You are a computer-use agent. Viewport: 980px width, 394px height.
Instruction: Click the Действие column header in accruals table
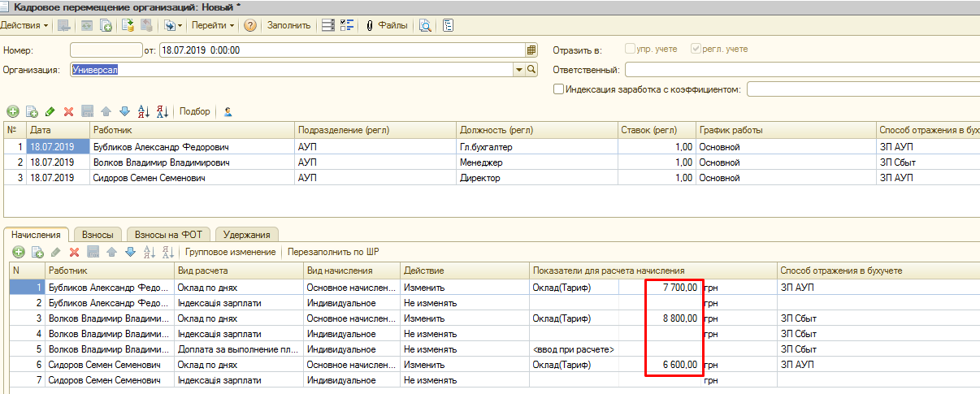(x=466, y=271)
